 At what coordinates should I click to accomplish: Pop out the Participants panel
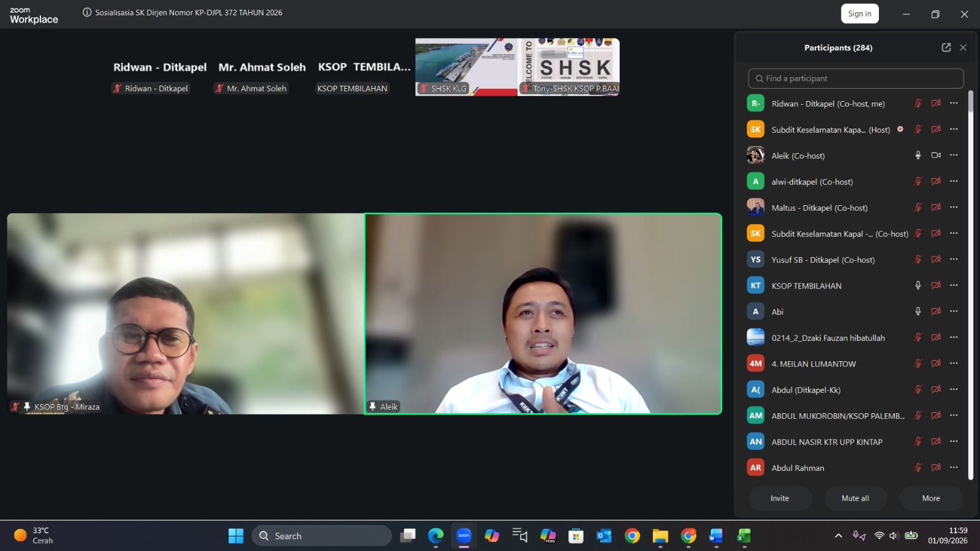coord(946,47)
